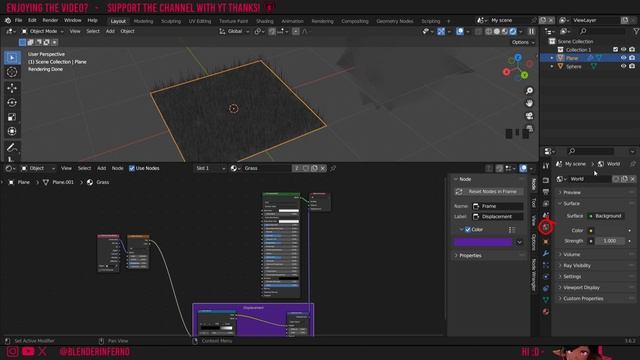Hide Collection 1 with its eye icon
Image resolution: width=640 pixels, height=360 pixels.
click(624, 49)
